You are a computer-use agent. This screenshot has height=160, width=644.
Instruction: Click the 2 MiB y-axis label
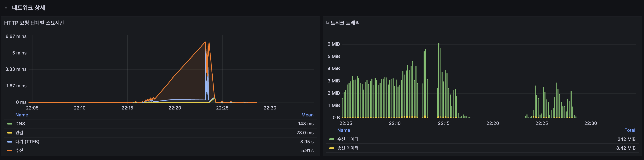[x=334, y=93]
